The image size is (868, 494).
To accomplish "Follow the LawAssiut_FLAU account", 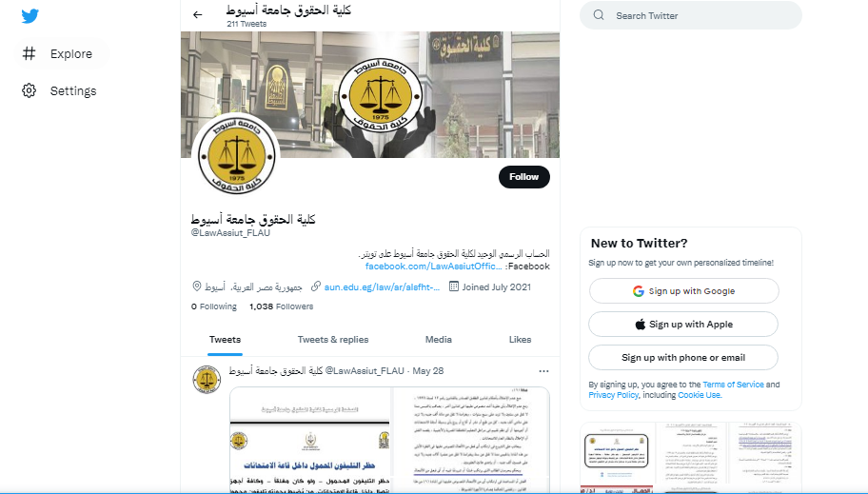I will (x=523, y=177).
